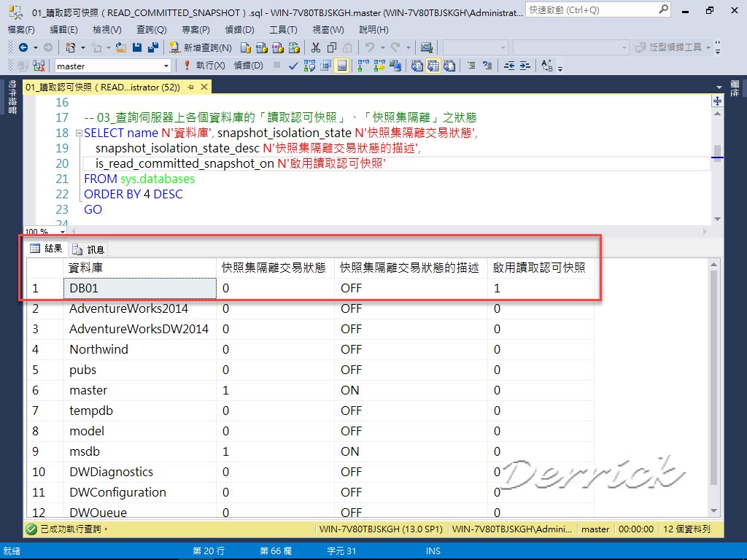
Task: Open the Query Options icon
Action: [326, 66]
